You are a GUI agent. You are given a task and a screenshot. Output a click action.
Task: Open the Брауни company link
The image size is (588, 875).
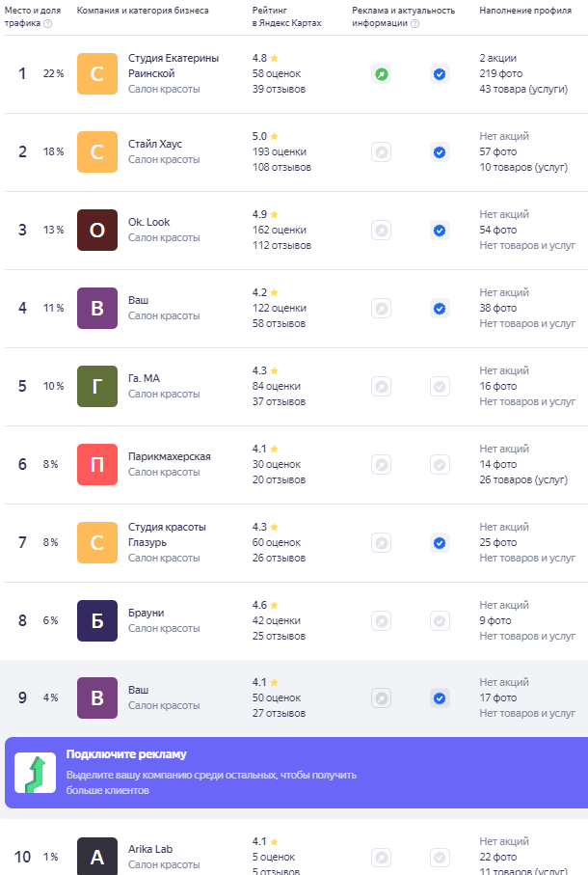point(146,613)
